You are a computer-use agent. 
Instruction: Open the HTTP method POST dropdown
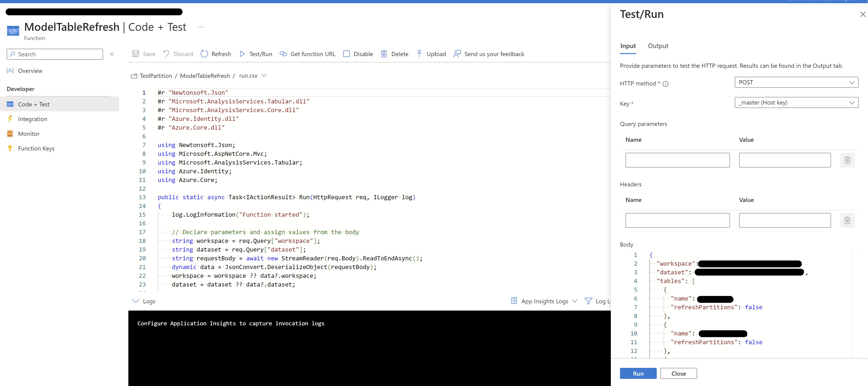[x=796, y=82]
